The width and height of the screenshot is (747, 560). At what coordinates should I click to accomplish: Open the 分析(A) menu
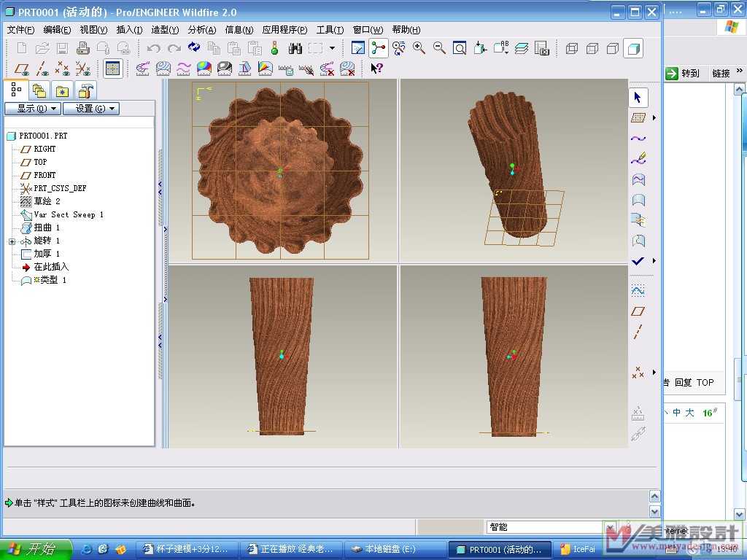point(201,30)
